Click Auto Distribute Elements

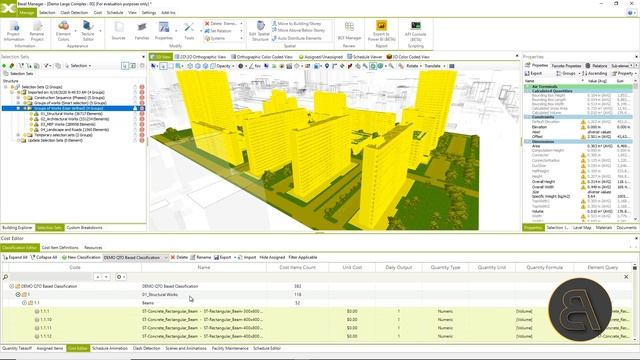[x=297, y=38]
